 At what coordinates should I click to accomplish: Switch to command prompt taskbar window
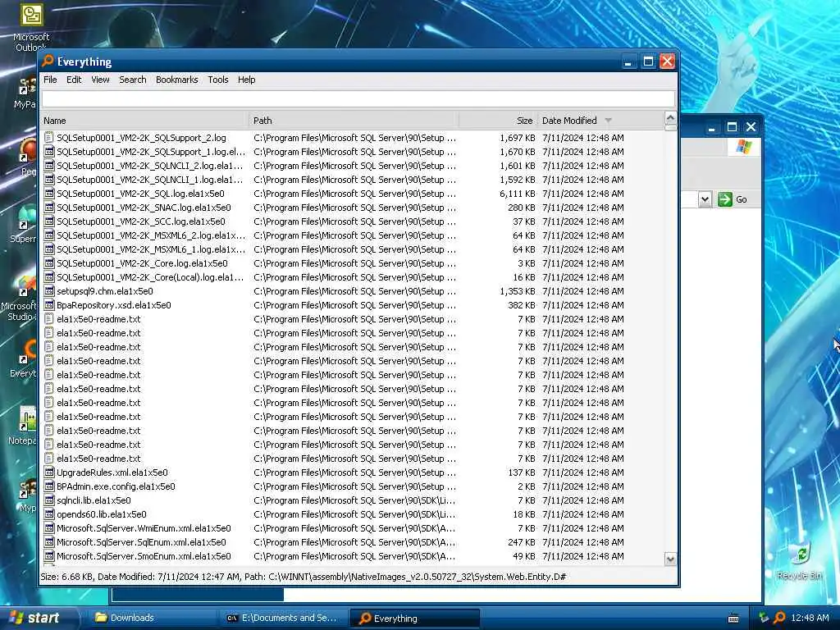pos(282,618)
